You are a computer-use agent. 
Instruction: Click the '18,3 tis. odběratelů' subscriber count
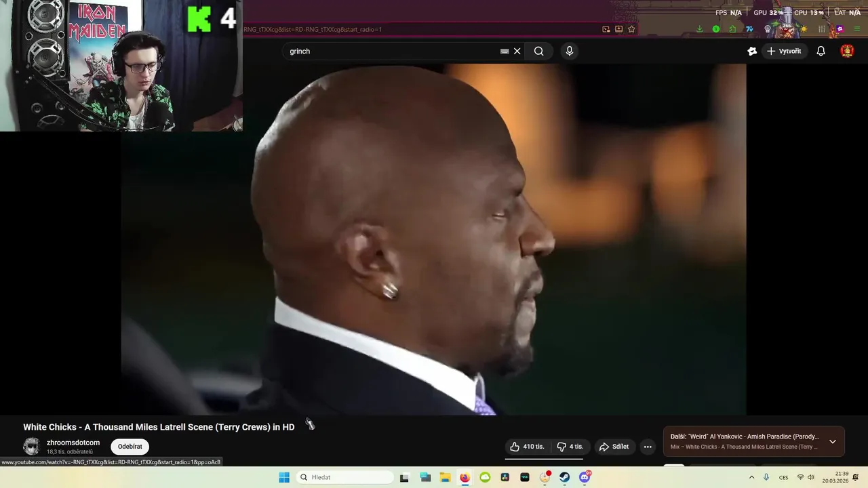(x=70, y=452)
